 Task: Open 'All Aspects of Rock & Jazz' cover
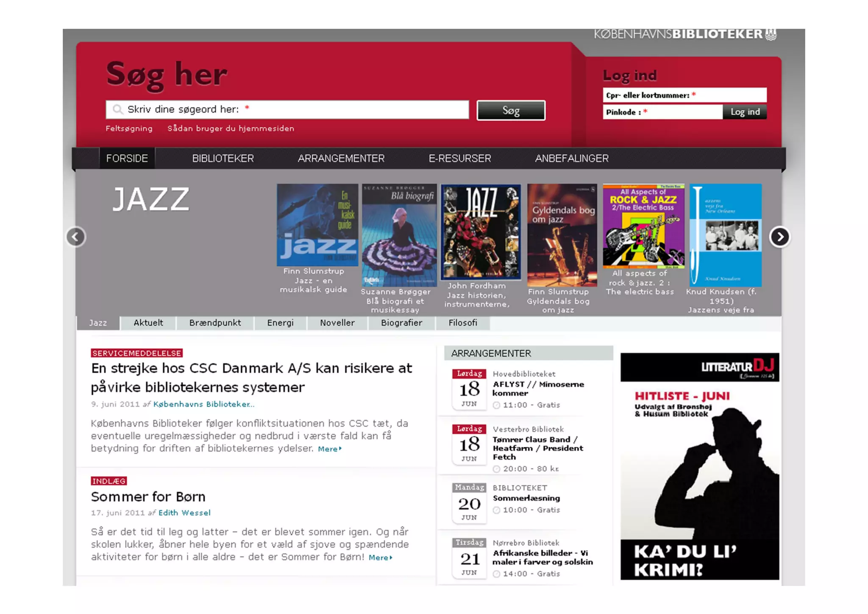tap(643, 226)
